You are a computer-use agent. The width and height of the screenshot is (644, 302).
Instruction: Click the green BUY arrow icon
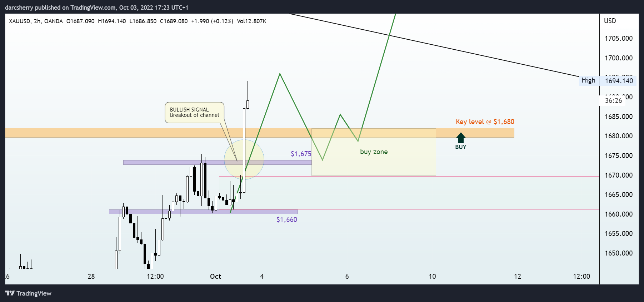461,138
